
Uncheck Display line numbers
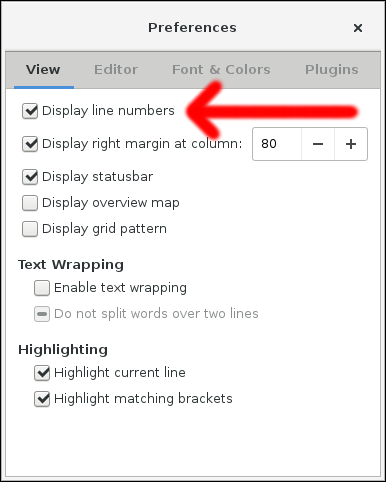30,111
